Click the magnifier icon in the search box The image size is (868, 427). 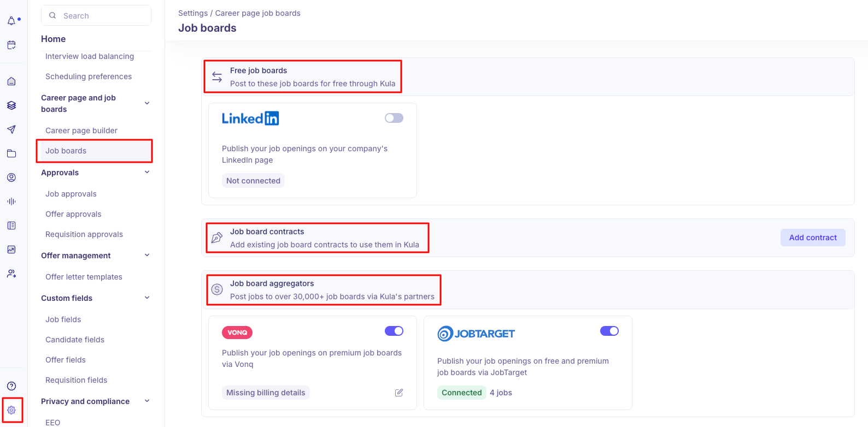point(52,16)
